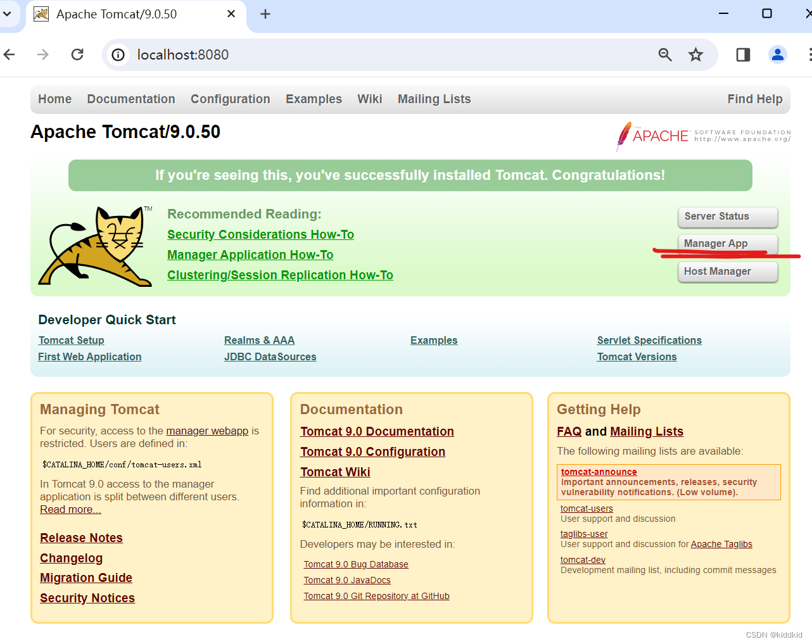Open the Changelog link
This screenshot has height=644, width=812.
coord(71,558)
